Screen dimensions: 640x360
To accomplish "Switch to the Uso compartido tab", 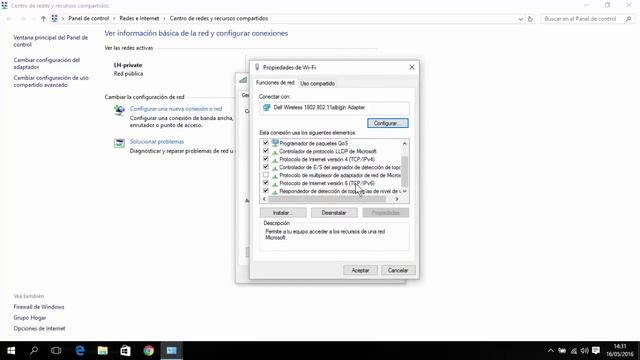I will [317, 83].
